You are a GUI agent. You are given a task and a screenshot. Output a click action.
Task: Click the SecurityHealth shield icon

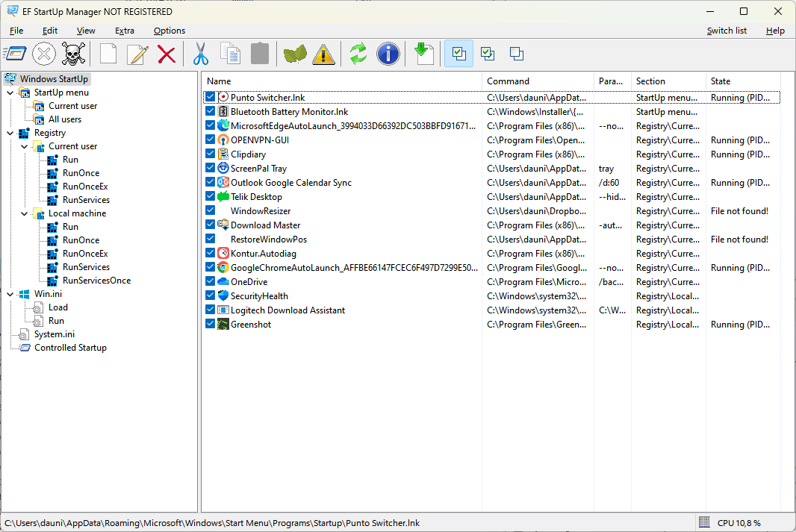(223, 295)
